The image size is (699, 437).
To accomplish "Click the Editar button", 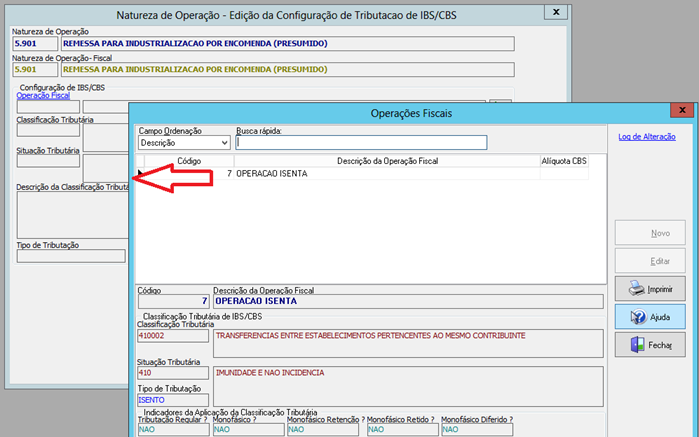I will pos(649,261).
